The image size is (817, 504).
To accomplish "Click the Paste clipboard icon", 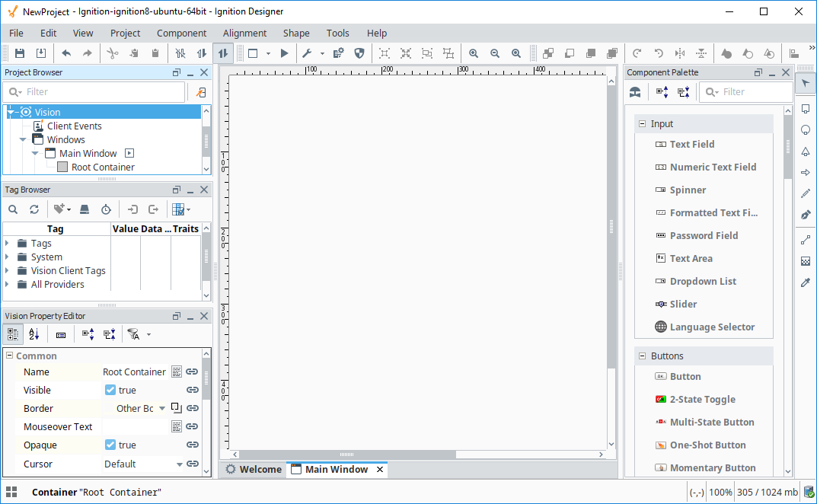I will pyautogui.click(x=155, y=53).
